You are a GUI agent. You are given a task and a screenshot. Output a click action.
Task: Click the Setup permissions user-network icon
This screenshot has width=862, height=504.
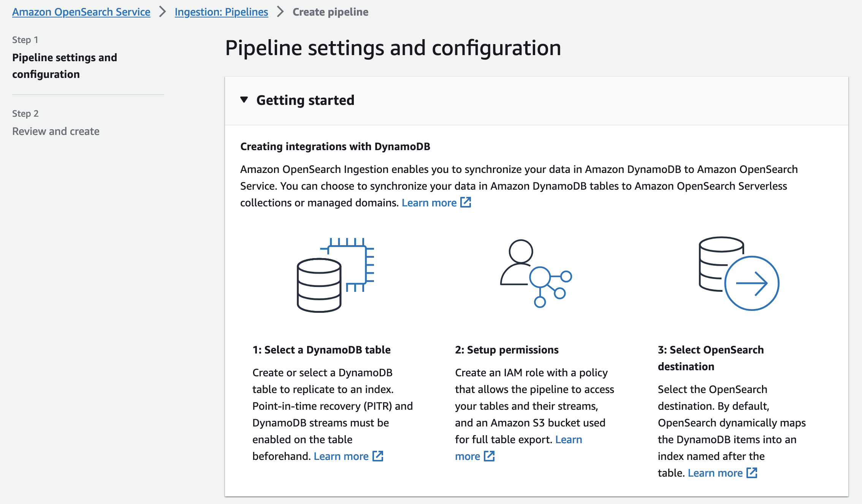(536, 273)
